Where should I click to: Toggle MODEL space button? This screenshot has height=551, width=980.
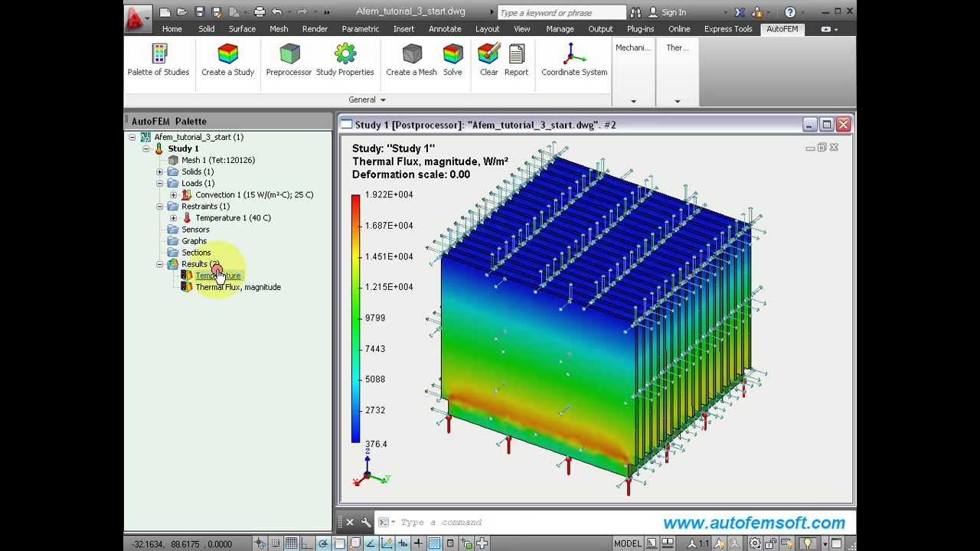(627, 543)
